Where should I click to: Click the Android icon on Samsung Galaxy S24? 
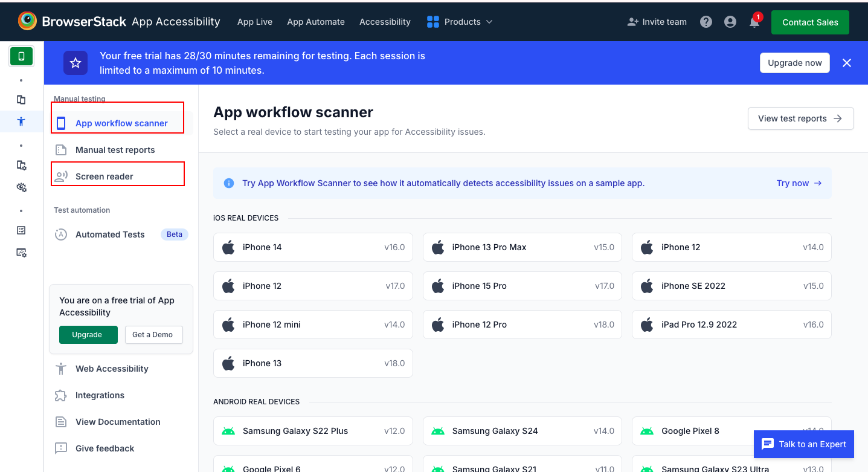coord(438,431)
